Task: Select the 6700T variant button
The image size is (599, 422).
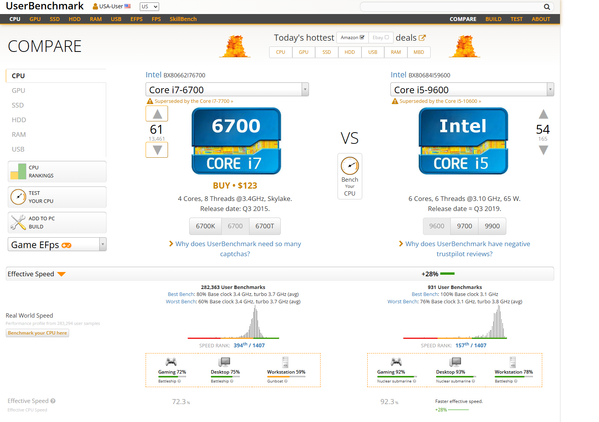Action: pos(265,226)
